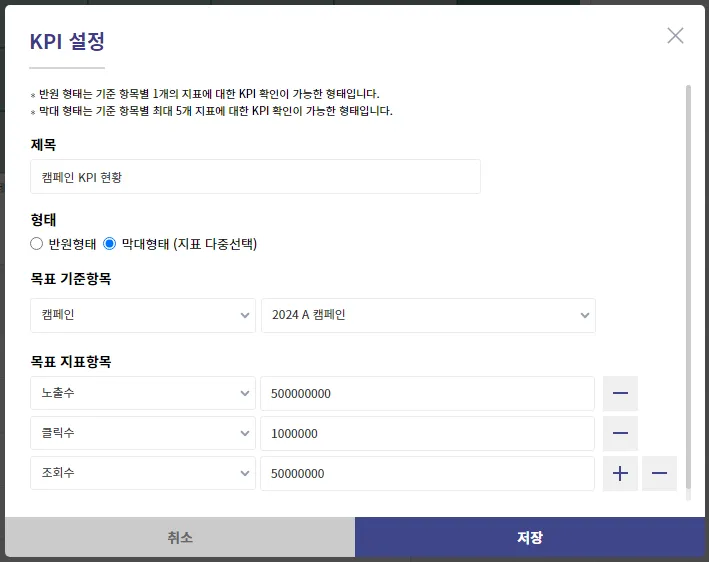Click the KPI 설정 title text
This screenshot has width=709, height=562.
coord(67,41)
